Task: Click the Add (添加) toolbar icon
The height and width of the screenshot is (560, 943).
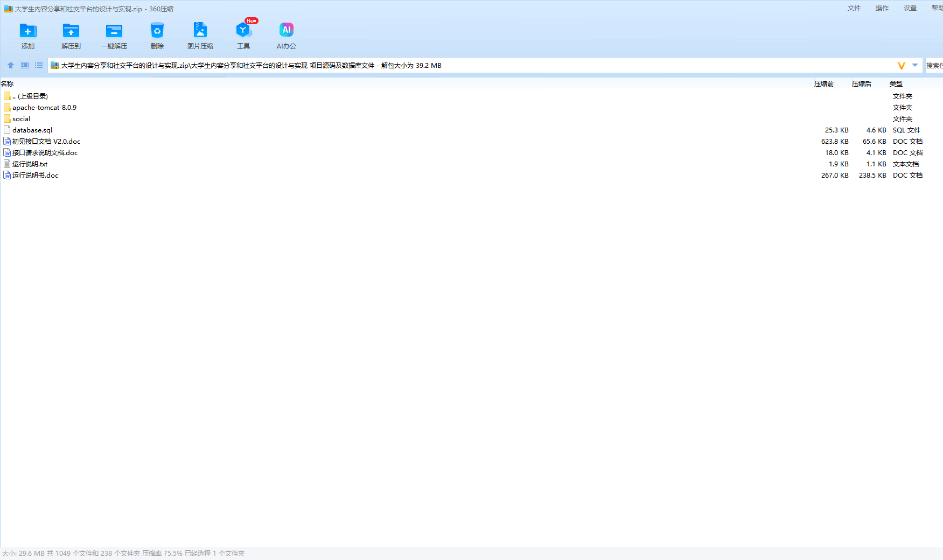Action: coord(28,31)
